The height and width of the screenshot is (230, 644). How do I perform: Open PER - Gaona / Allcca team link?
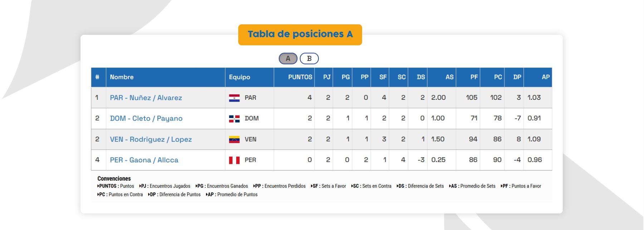click(144, 160)
